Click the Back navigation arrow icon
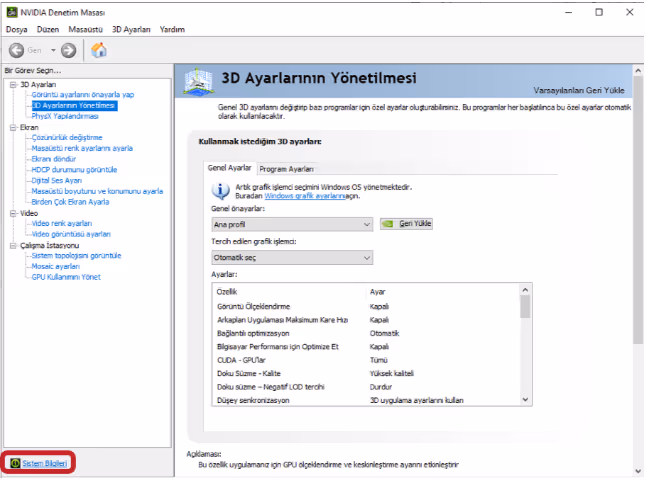This screenshot has width=646, height=480. (16, 50)
